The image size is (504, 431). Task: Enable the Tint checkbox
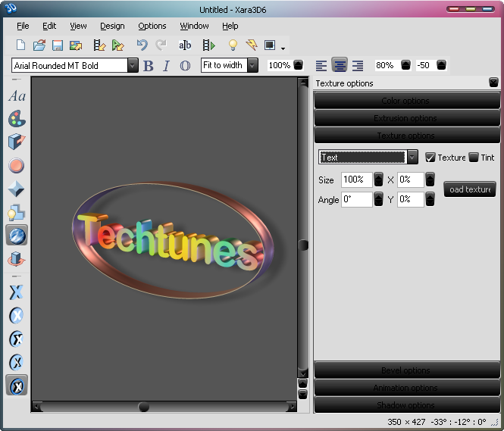[474, 158]
